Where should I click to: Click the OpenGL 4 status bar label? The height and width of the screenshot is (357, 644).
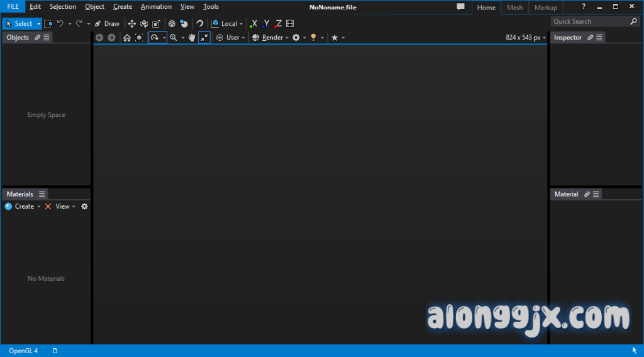(23, 351)
